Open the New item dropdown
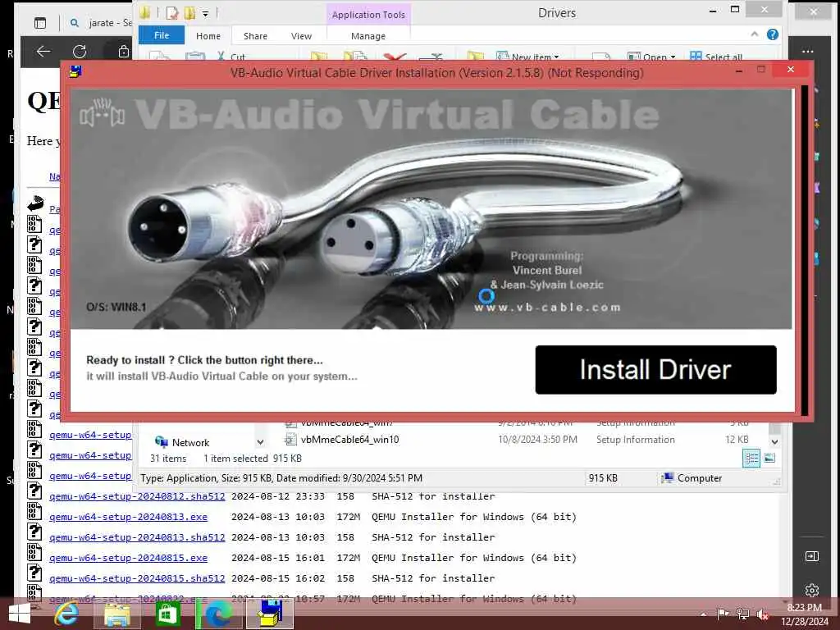 point(527,57)
